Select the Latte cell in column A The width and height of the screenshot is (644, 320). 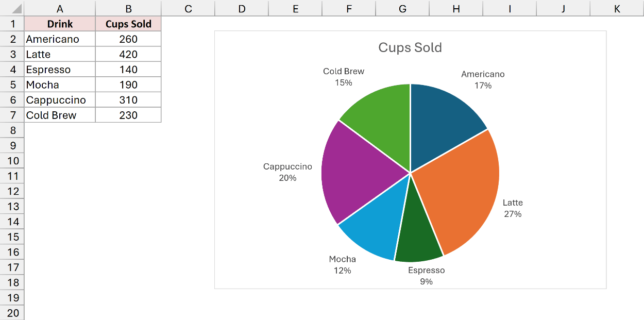point(60,54)
